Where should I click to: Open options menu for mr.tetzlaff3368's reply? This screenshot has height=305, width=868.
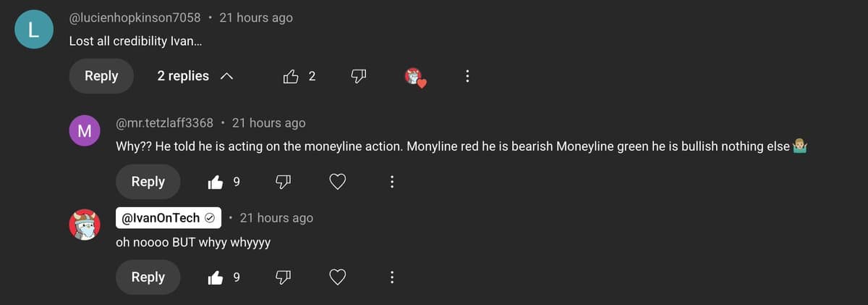tap(392, 182)
